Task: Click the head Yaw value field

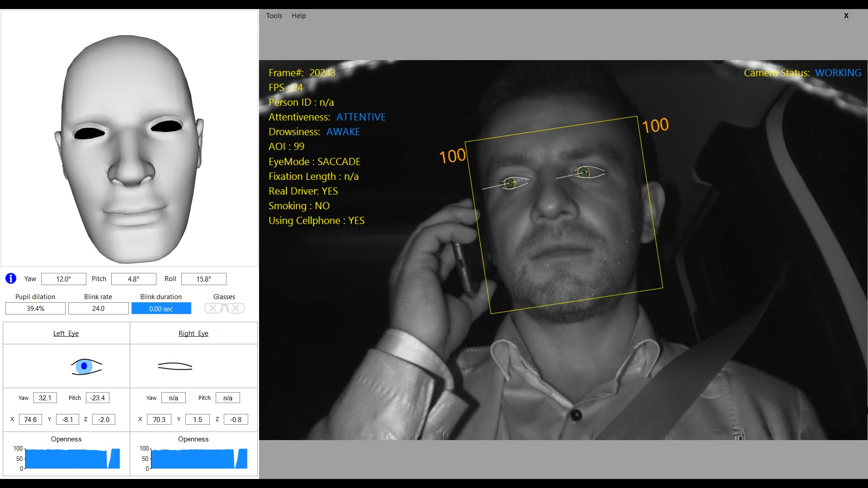Action: coord(63,279)
